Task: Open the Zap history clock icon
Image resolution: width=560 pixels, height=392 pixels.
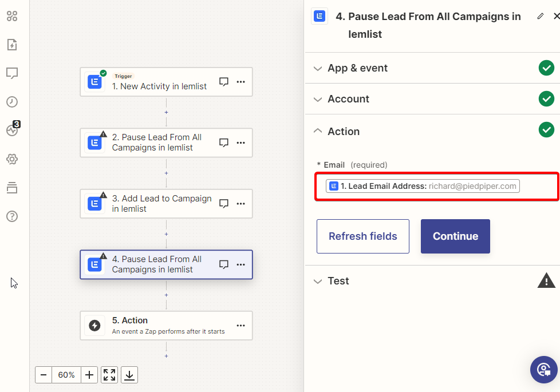Action: point(12,102)
